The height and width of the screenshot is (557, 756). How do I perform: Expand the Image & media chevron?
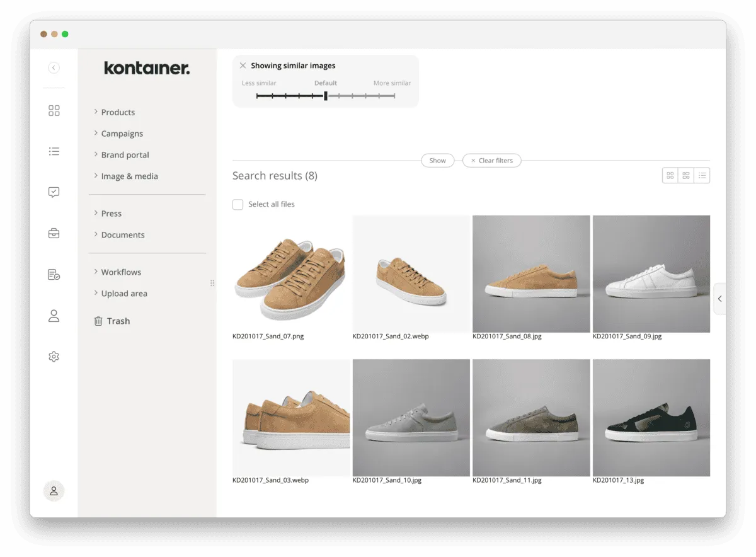96,176
